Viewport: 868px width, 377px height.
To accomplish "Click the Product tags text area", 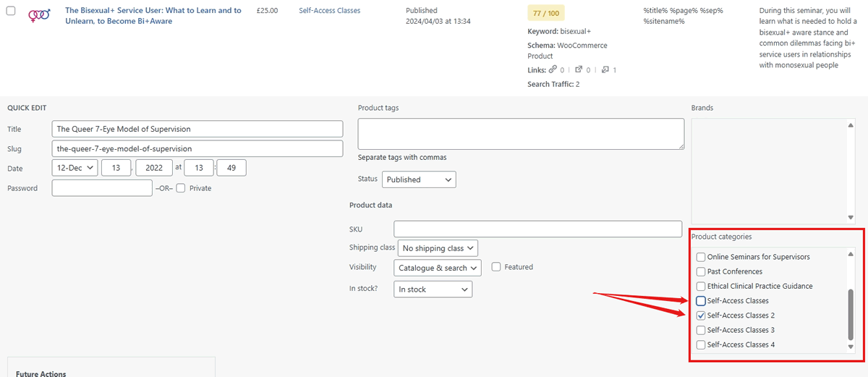I will [x=521, y=134].
